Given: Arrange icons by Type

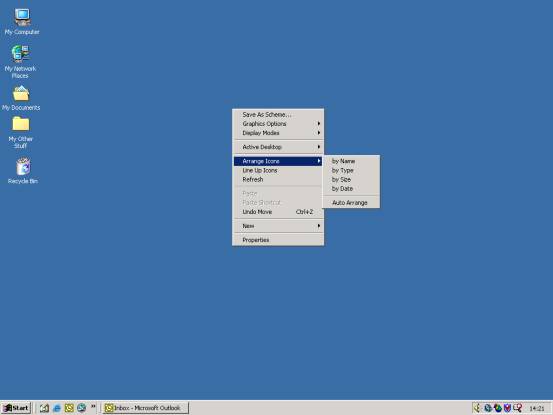Looking at the screenshot, I should [x=351, y=170].
